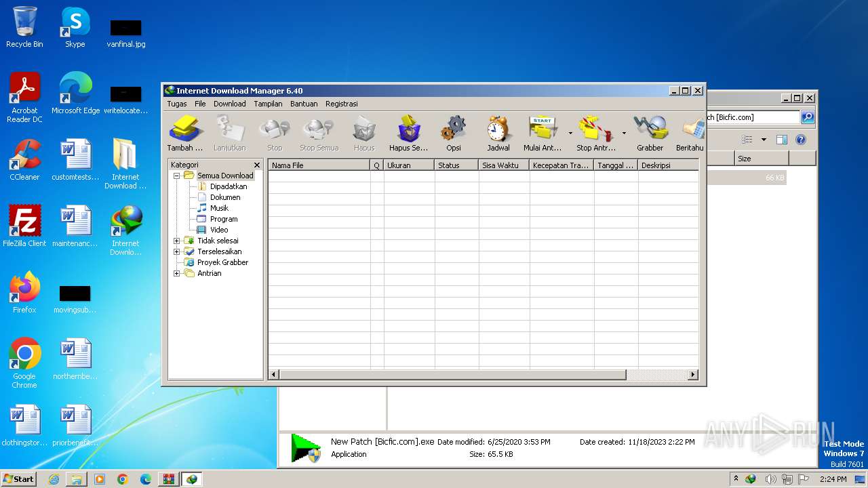Select Proyek Grabber item
This screenshot has width=868, height=488.
pos(222,262)
